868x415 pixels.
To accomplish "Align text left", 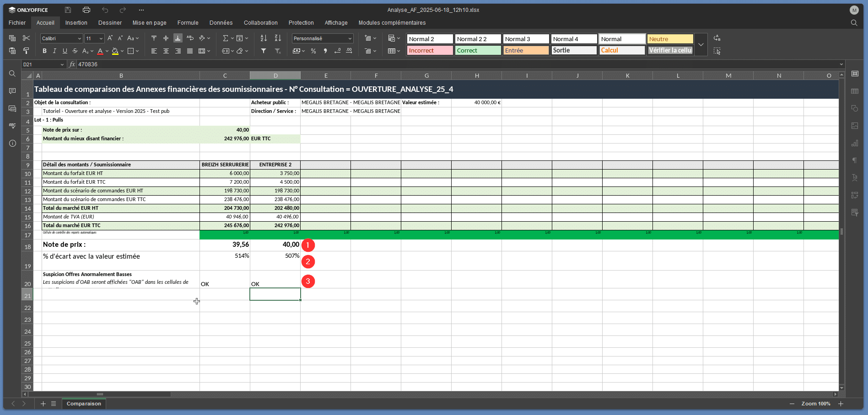I will [x=154, y=51].
